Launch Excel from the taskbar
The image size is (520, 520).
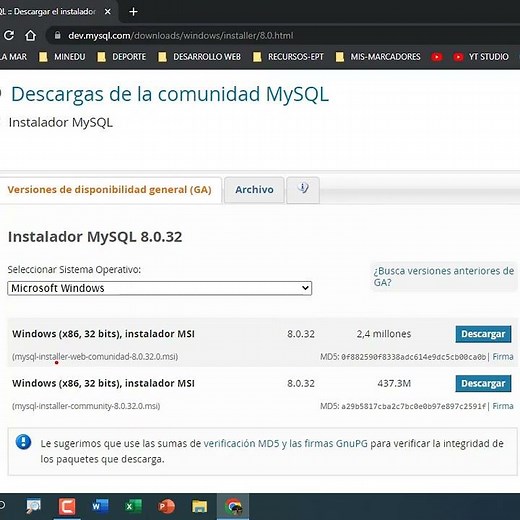point(133,506)
